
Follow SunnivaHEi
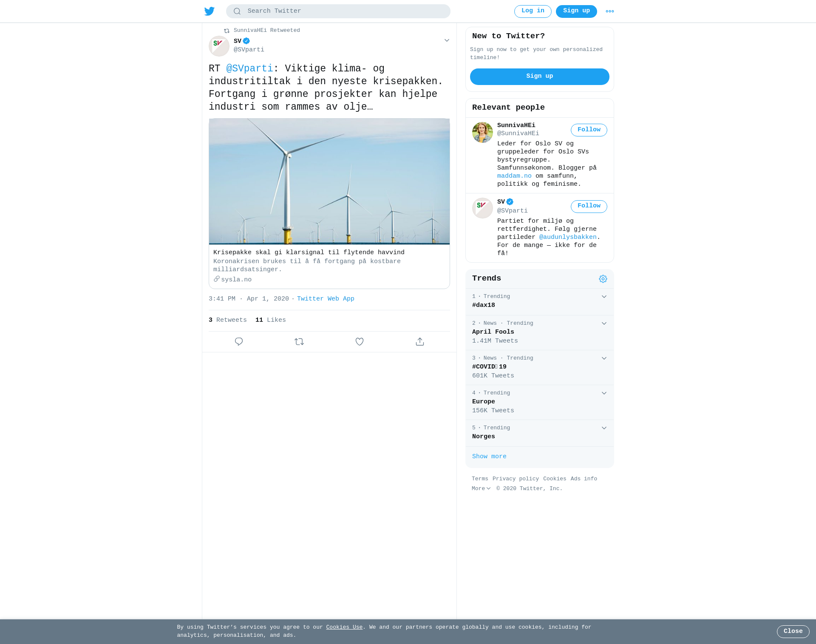[x=589, y=130]
